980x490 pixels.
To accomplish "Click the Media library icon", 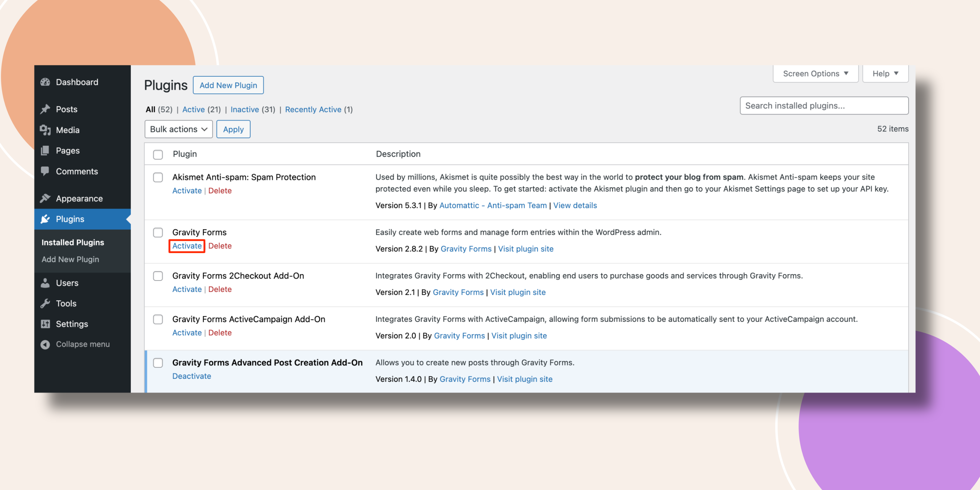I will (45, 130).
